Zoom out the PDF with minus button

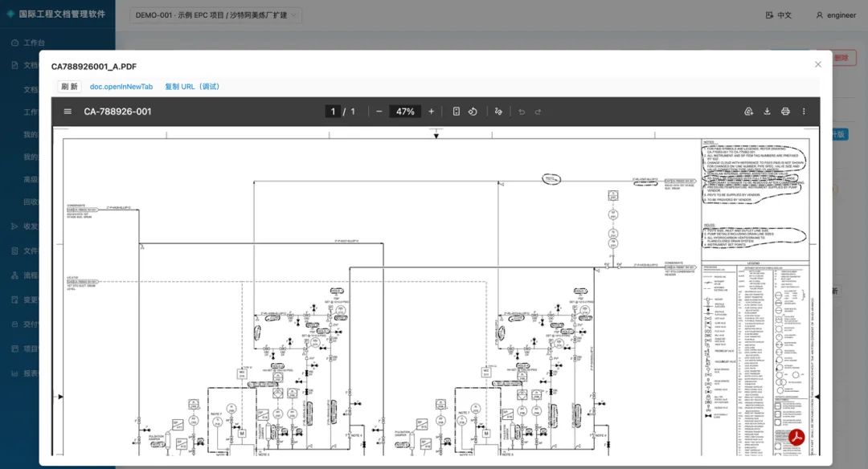(379, 111)
